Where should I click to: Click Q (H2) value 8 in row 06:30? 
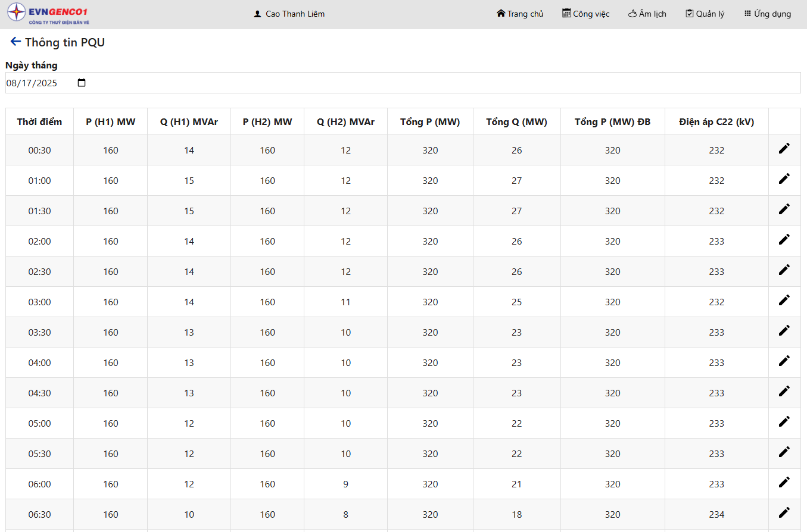[x=345, y=515]
